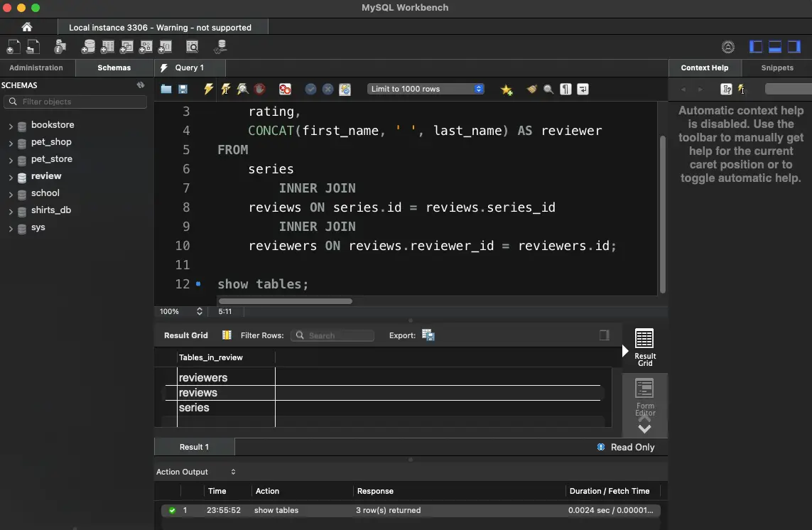Get context help for caret position
The image size is (812, 530).
pyautogui.click(x=726, y=89)
